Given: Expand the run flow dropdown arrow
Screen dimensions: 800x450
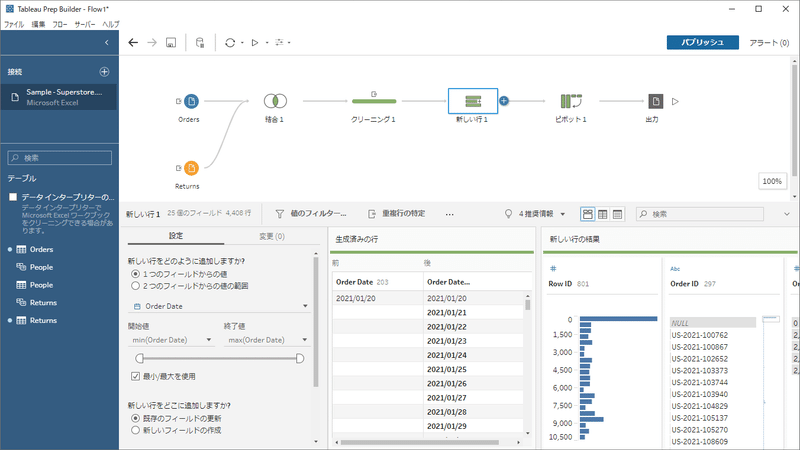Looking at the screenshot, I should [267, 43].
